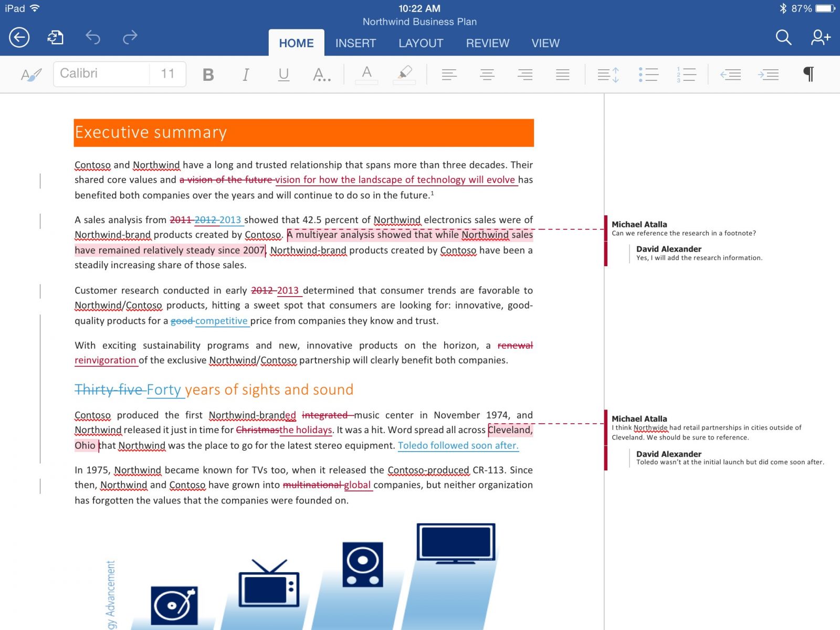840x630 pixels.
Task: Justify the paragraph text
Action: tap(563, 75)
